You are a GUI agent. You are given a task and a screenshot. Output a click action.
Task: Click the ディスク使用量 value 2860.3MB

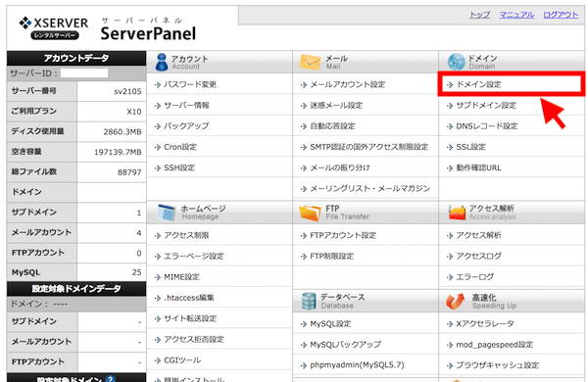(122, 132)
